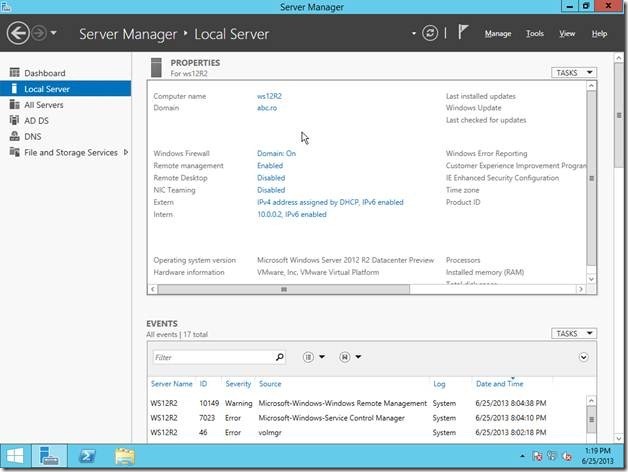Screen dimensions: 628x472
Task: Click the Events filter search magnifier icon
Action: coord(280,357)
